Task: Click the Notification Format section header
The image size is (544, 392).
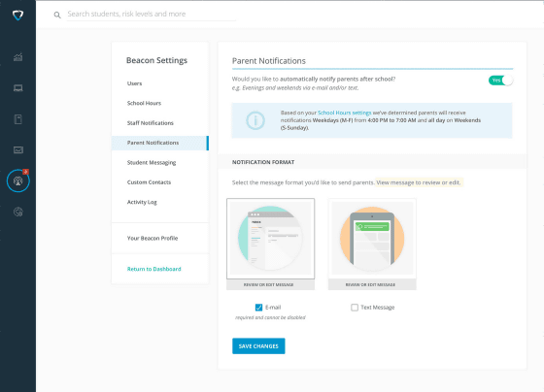Action: click(x=263, y=162)
